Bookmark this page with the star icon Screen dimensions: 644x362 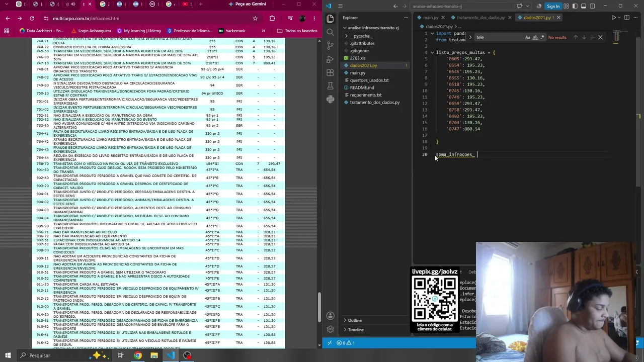click(255, 19)
